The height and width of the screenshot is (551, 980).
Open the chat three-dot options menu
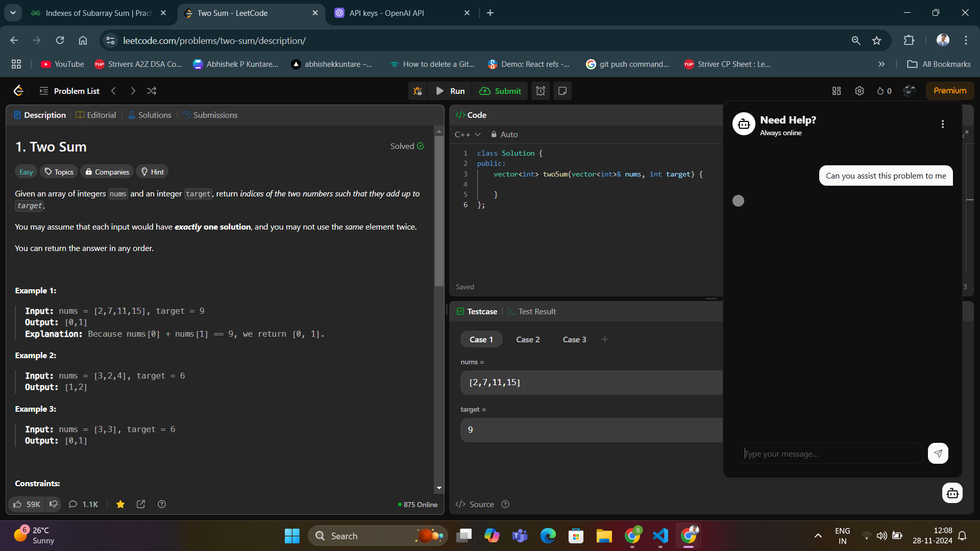tap(942, 124)
